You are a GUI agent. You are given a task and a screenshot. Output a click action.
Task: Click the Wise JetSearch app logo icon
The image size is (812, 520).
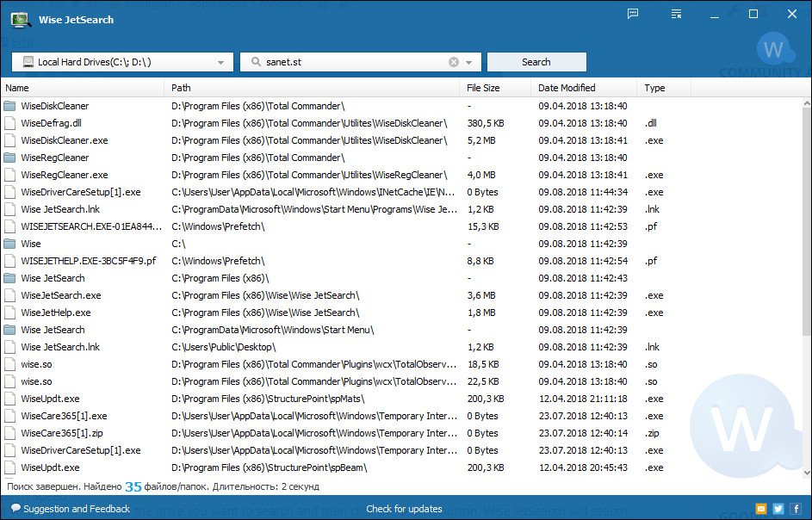[x=20, y=20]
